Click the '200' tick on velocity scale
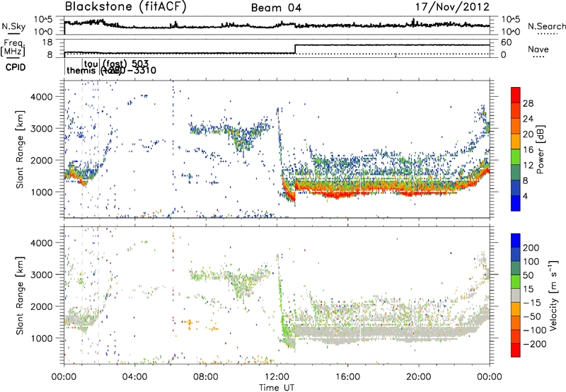 [531, 248]
